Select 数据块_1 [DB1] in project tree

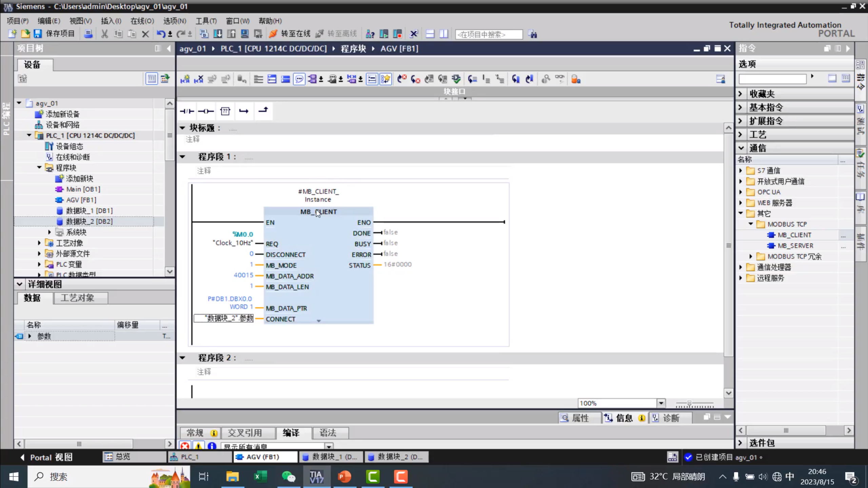pos(89,210)
